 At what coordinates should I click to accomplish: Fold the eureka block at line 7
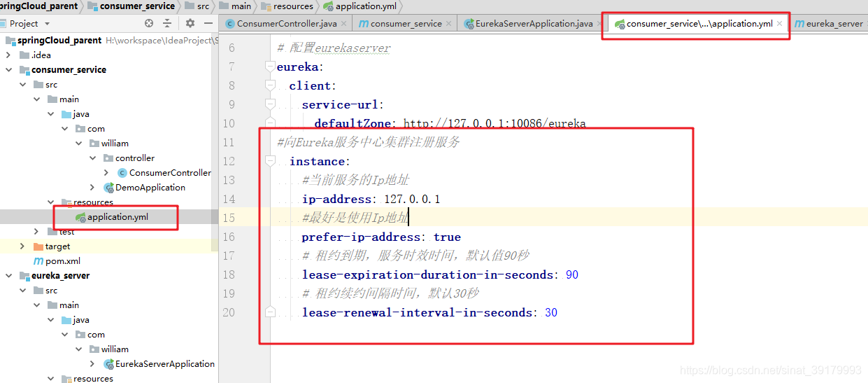270,67
